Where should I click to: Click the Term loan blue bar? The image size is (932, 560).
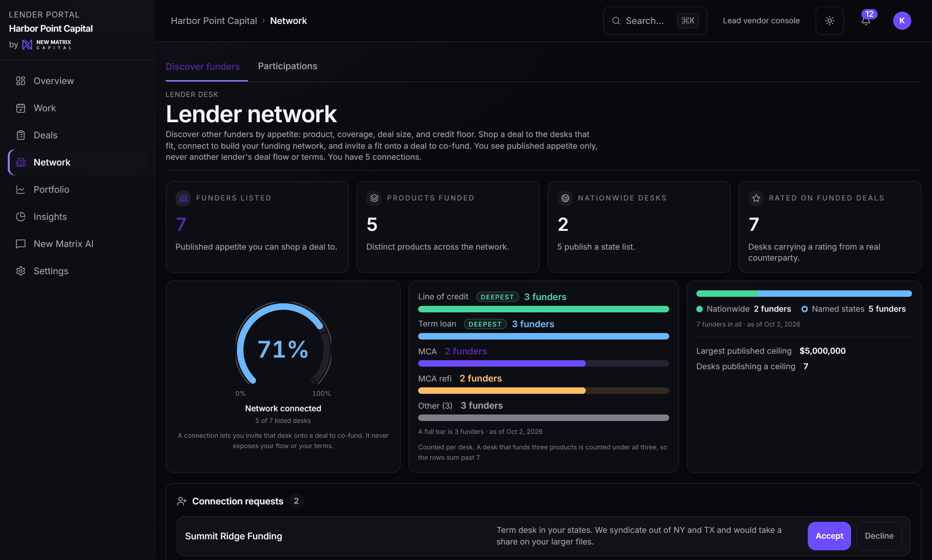(x=543, y=336)
